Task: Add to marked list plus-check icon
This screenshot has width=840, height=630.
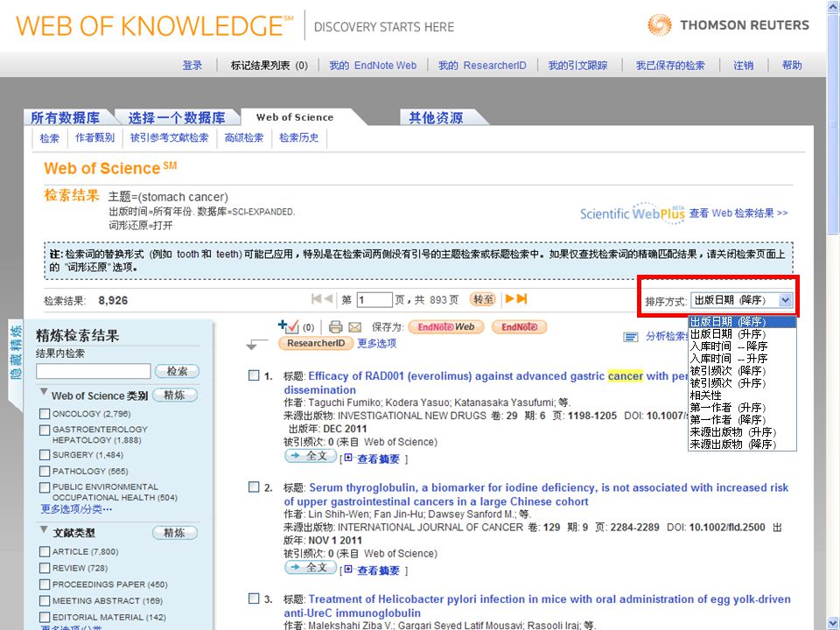Action: pos(288,326)
